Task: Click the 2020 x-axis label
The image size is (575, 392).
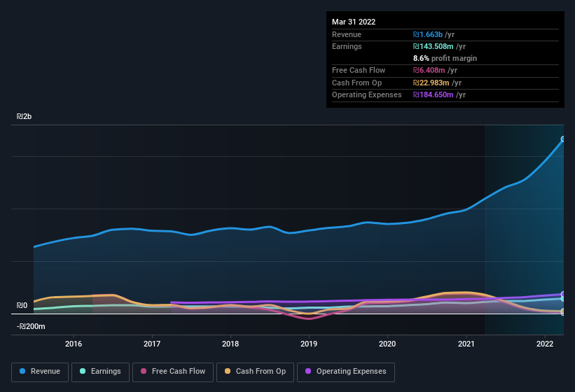Action: coord(387,344)
